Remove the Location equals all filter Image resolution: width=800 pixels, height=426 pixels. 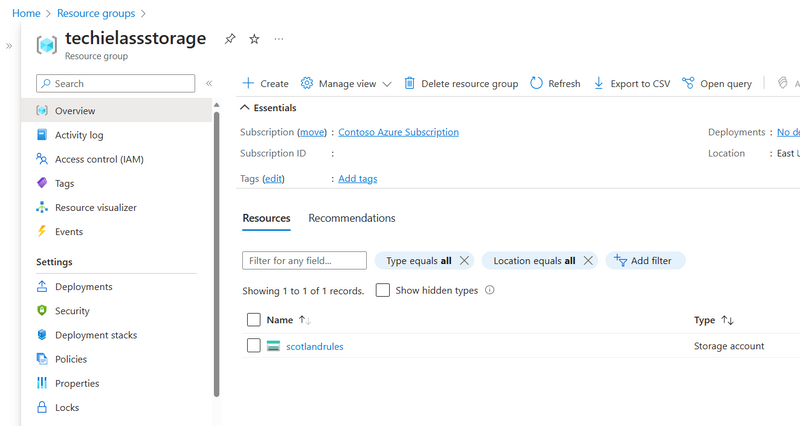pyautogui.click(x=588, y=261)
